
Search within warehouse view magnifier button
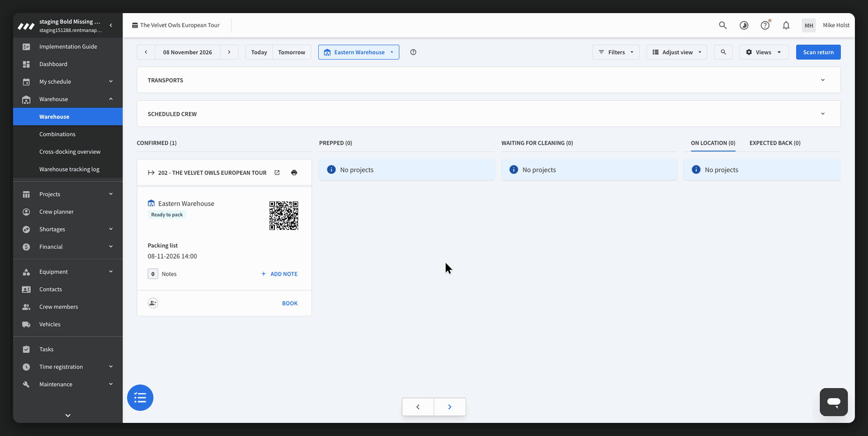tap(723, 52)
